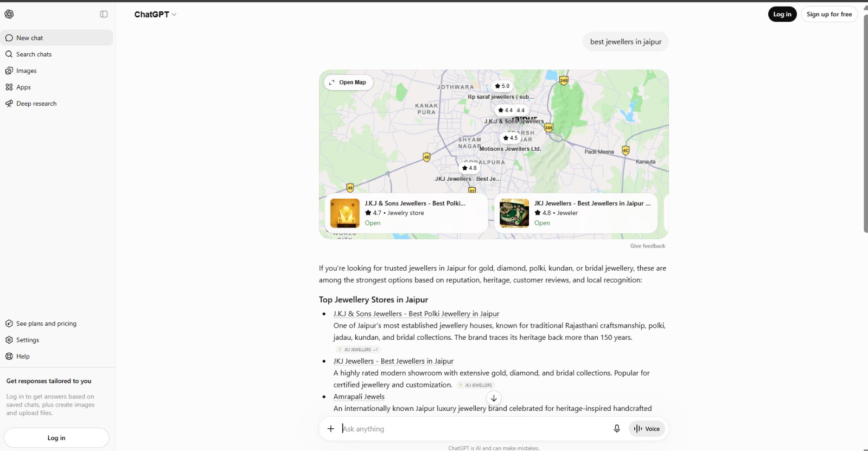Open the ChatGPT model selector dropdown

tap(155, 15)
